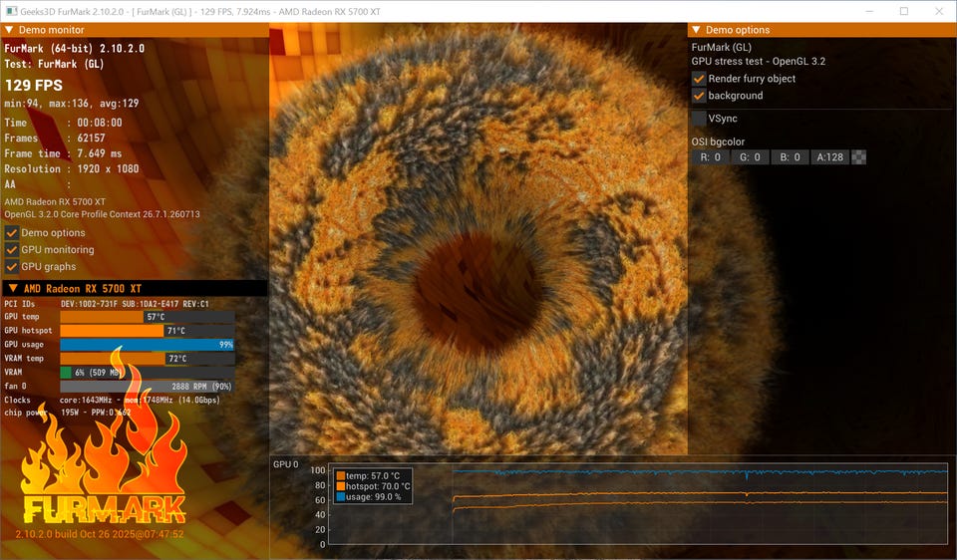Click the Resolution 1920 x 1080 value
This screenshot has height=560, width=957.
tap(108, 169)
